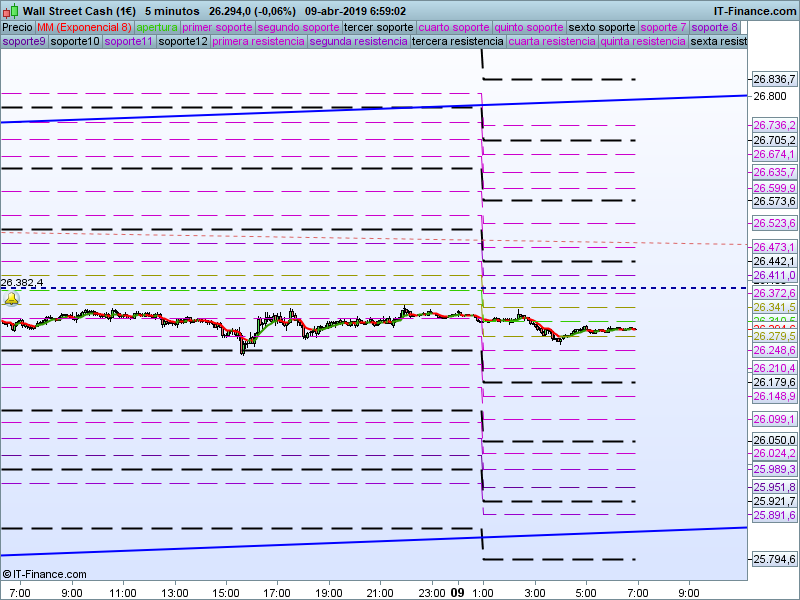Click the soporte10 label
800x600 pixels.
pyautogui.click(x=75, y=41)
